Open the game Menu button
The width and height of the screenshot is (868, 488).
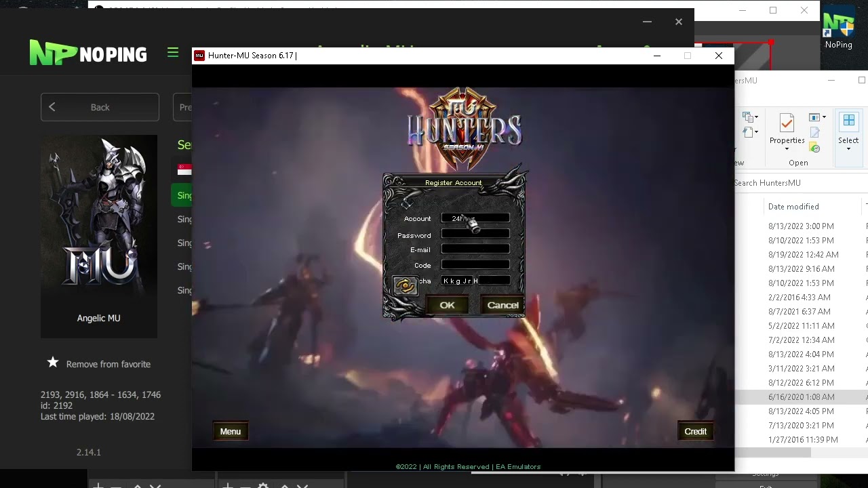pyautogui.click(x=230, y=431)
